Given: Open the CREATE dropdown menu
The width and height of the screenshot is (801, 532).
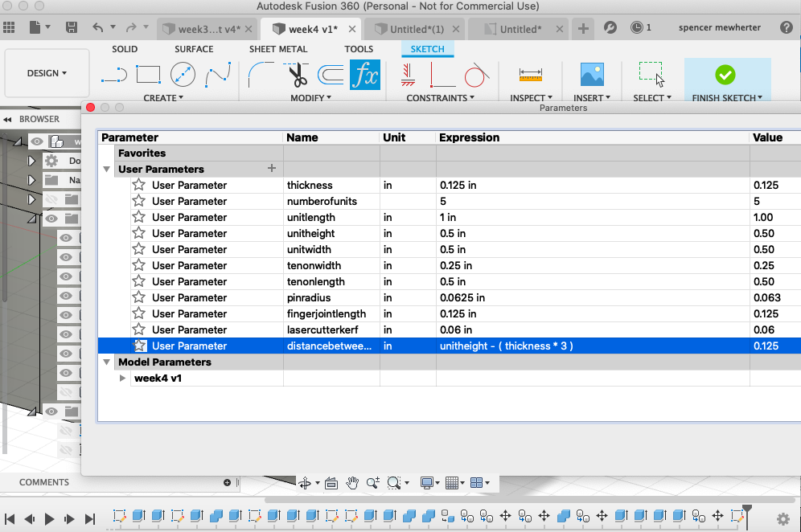Looking at the screenshot, I should coord(163,97).
